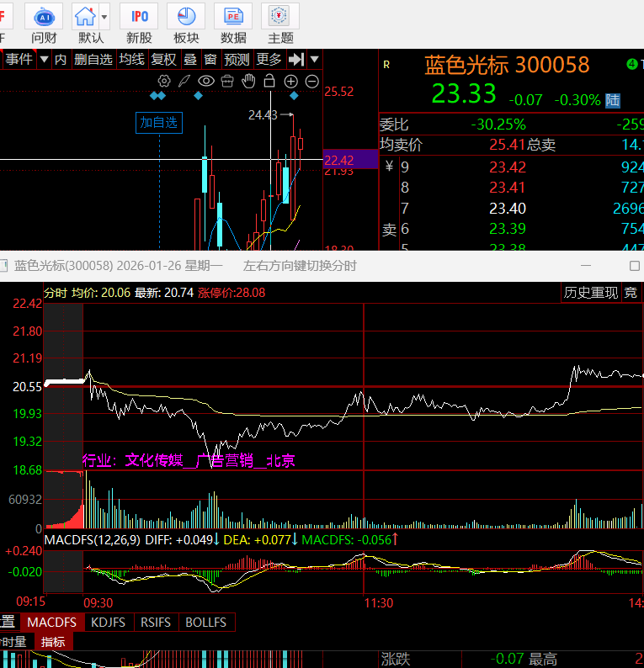Image resolution: width=644 pixels, height=668 pixels.
Task: Open the 更多 menu
Action: click(x=269, y=59)
